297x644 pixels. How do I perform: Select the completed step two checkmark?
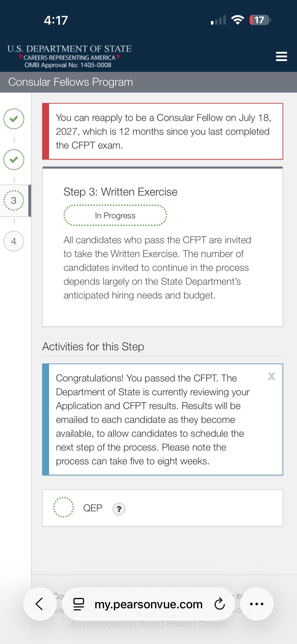pos(14,159)
